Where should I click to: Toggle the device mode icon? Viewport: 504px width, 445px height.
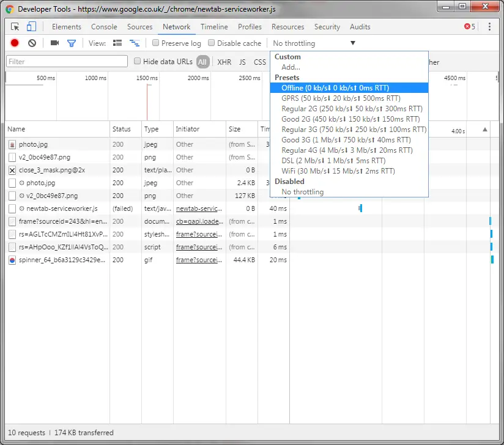pos(31,27)
